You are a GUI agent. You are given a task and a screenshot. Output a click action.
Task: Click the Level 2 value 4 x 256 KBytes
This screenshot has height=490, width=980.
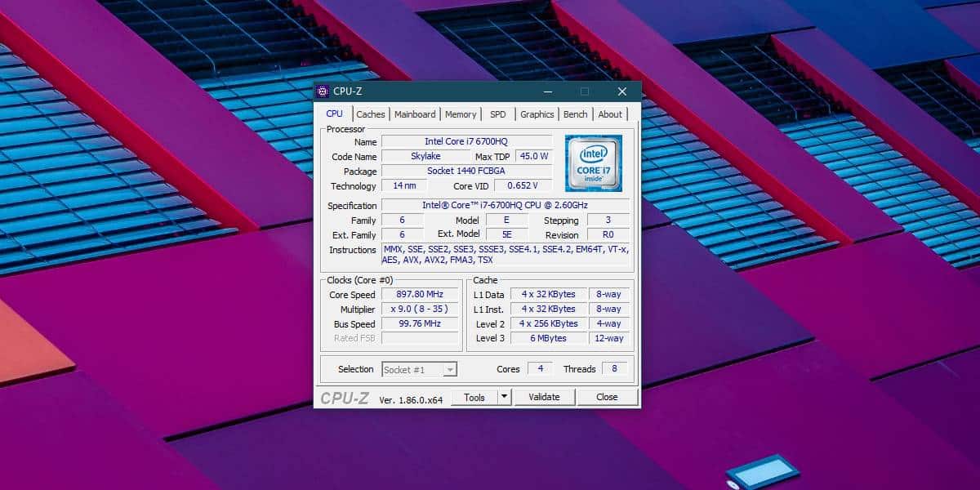point(548,323)
